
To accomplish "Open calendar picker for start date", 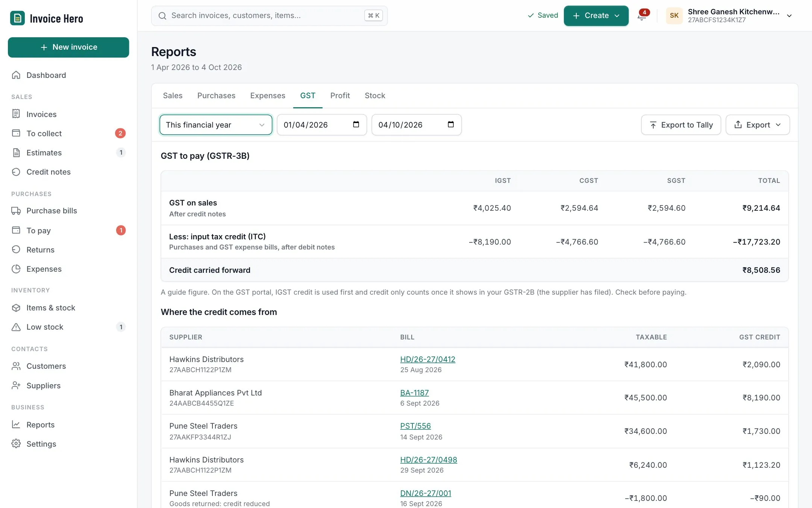I will pos(356,125).
